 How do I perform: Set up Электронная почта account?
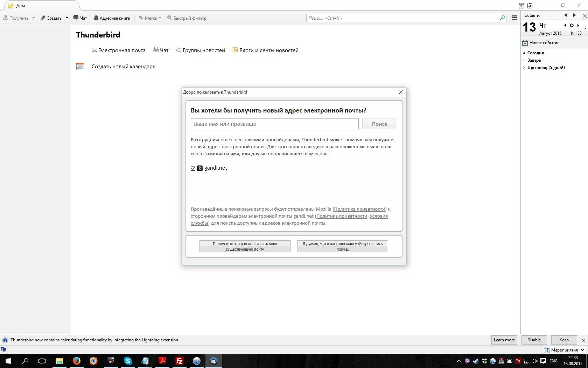point(119,50)
